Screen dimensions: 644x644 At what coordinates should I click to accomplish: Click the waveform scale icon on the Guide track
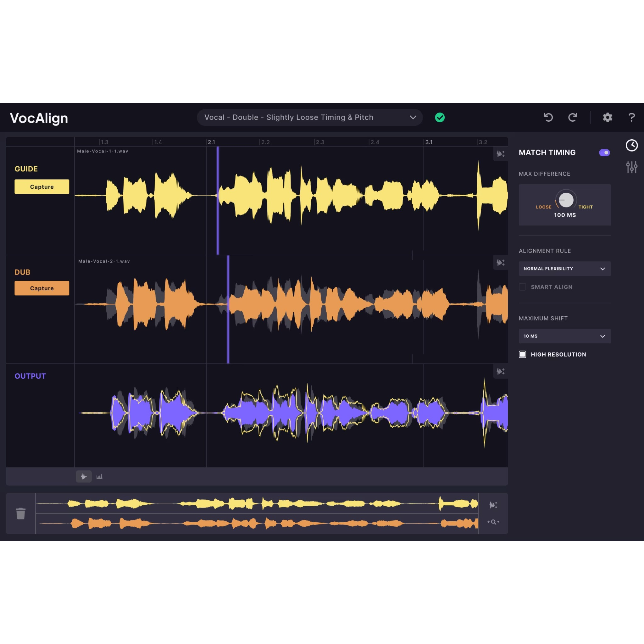coord(500,155)
